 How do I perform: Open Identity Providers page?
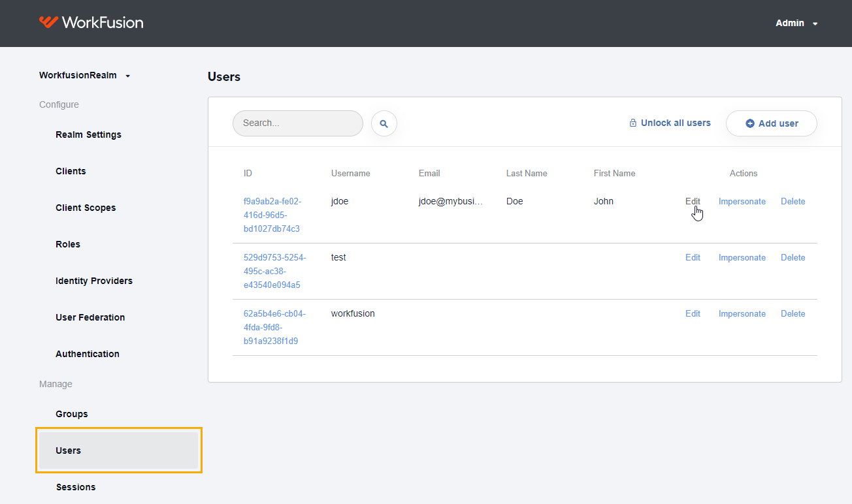tap(94, 281)
